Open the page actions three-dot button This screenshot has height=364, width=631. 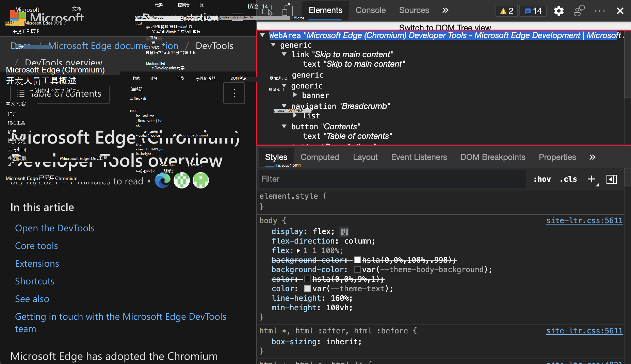coord(234,93)
